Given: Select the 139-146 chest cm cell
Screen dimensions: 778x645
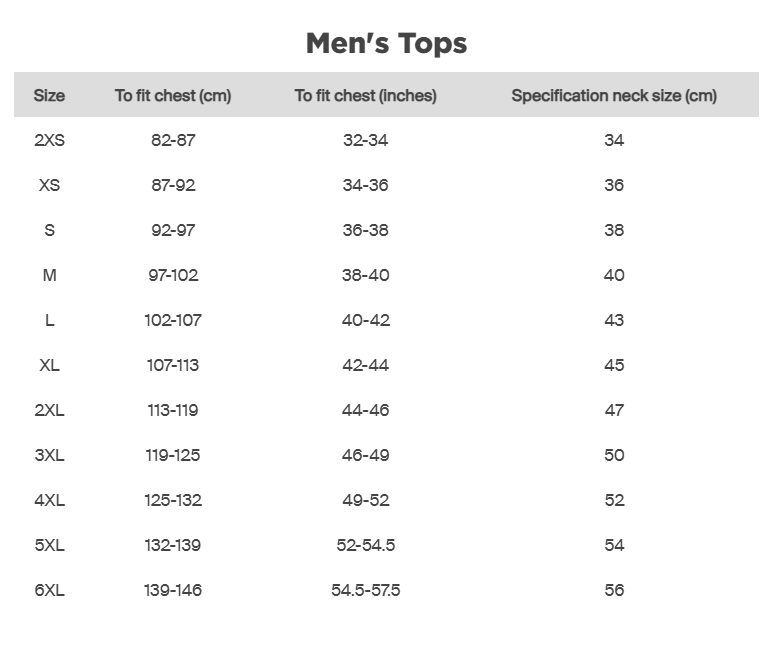Looking at the screenshot, I should pos(173,590).
